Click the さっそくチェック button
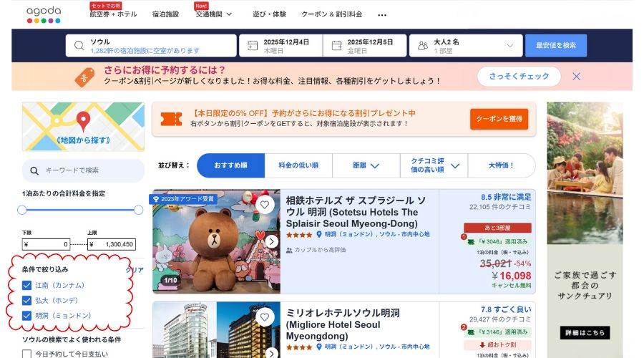Image resolution: width=644 pixels, height=358 pixels. click(x=519, y=77)
